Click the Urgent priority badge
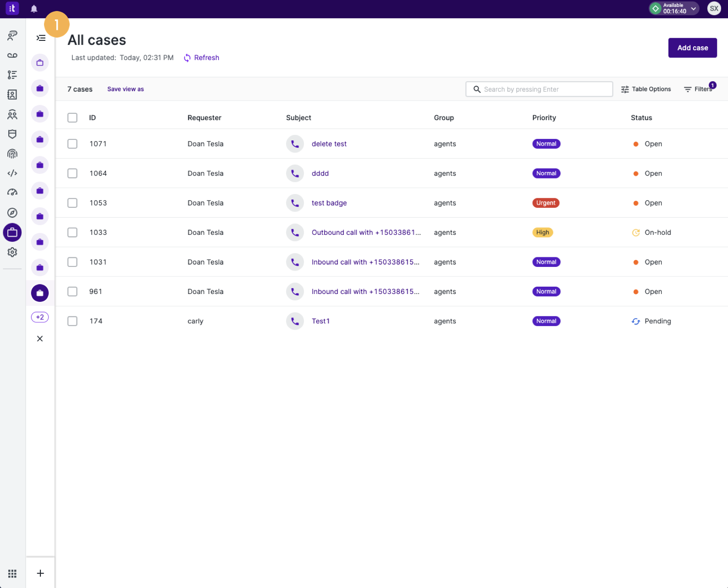Screen dimensions: 728x588 pyautogui.click(x=546, y=203)
